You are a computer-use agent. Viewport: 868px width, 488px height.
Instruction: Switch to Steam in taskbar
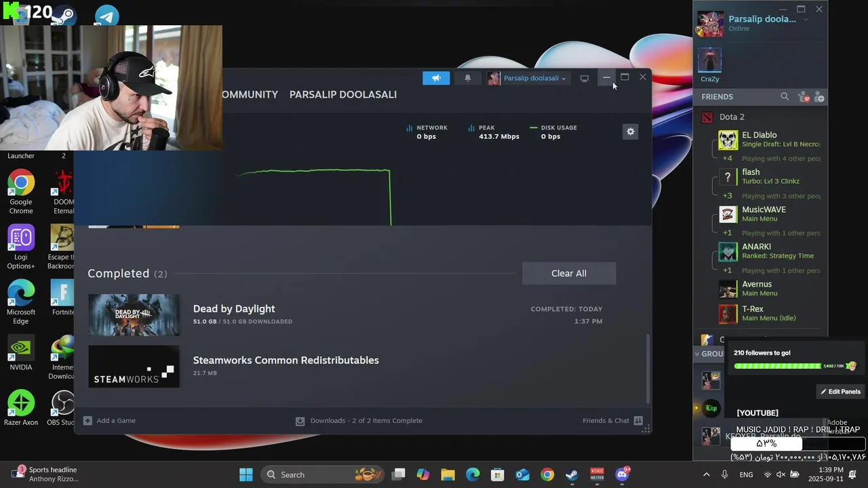coord(572,474)
